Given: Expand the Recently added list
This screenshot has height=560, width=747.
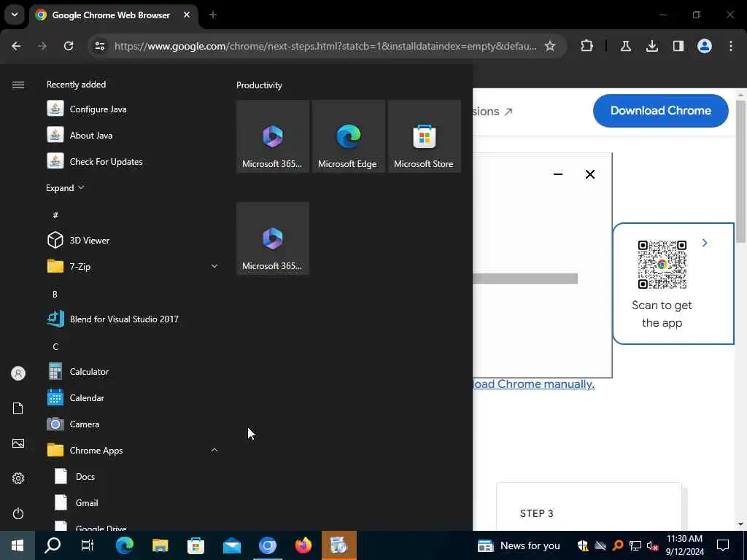Looking at the screenshot, I should [x=65, y=187].
